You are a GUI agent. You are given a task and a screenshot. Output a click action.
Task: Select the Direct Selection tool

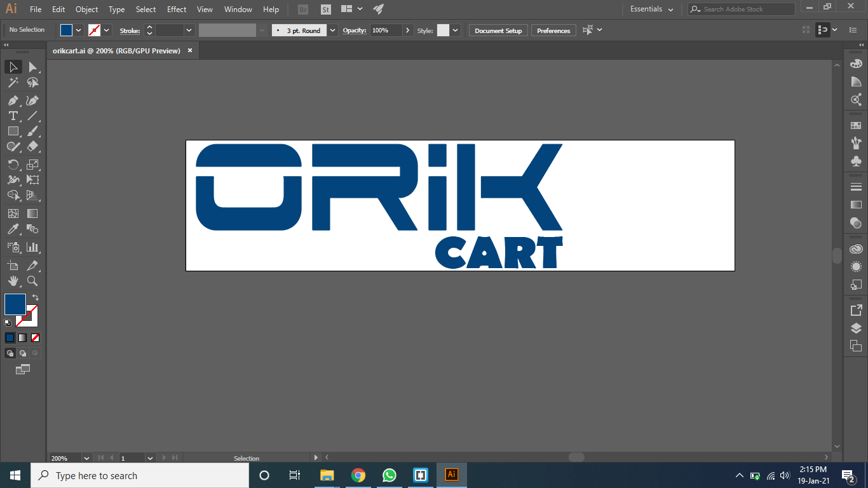click(x=33, y=67)
